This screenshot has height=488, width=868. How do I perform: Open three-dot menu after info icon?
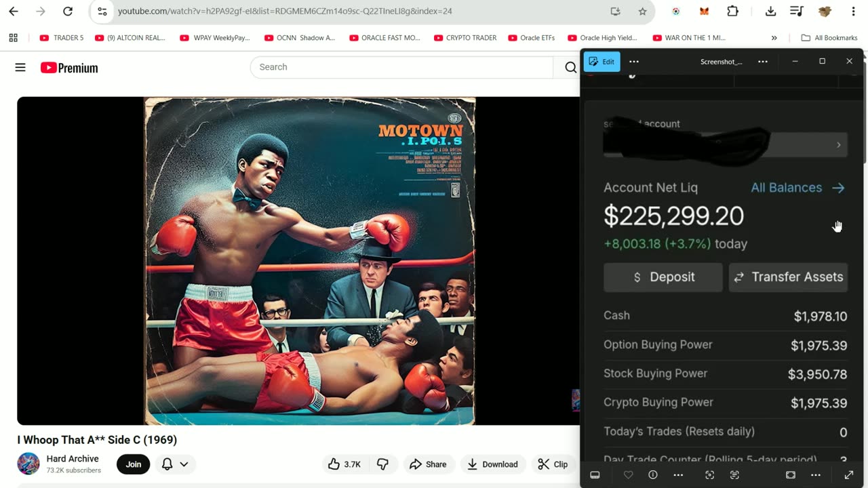[678, 475]
